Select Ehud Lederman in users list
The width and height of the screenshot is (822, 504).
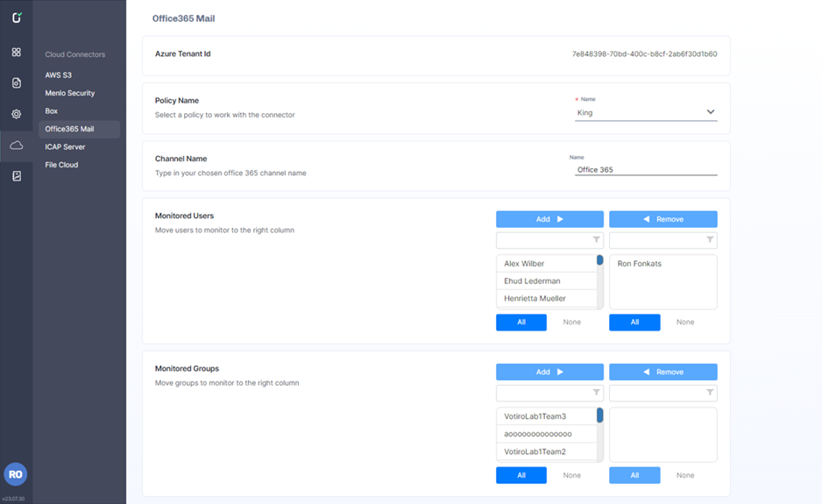pyautogui.click(x=546, y=281)
